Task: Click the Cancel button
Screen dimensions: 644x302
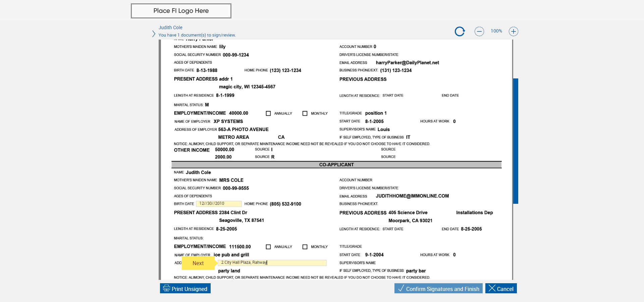Action: [x=501, y=289]
